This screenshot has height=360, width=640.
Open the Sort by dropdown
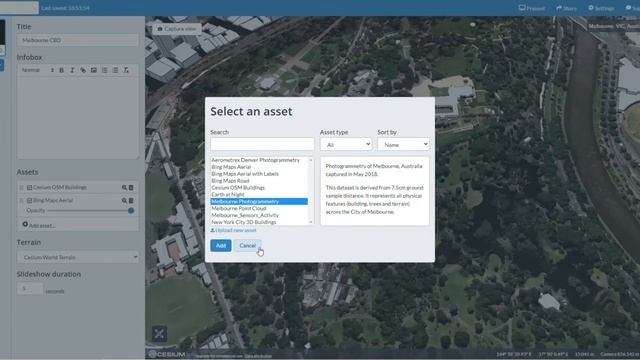(x=403, y=144)
